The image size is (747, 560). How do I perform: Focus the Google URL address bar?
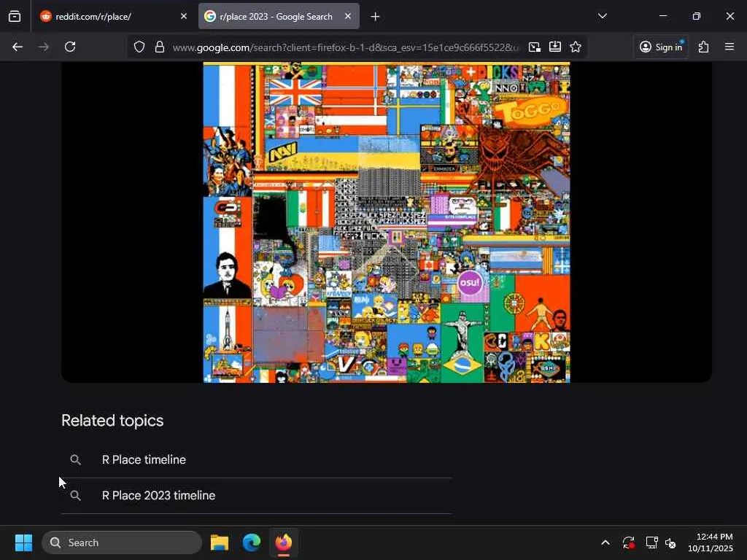coord(346,47)
